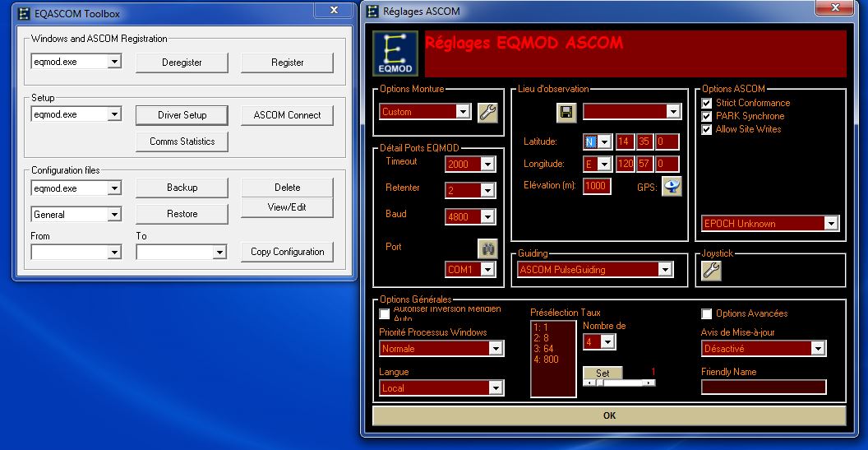Viewport: 868px width, 450px height.
Task: Click Delete configuration button
Action: coord(288,188)
